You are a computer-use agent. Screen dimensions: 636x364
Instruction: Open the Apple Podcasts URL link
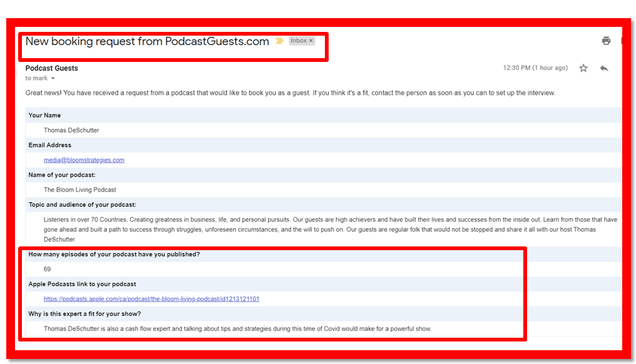[x=151, y=299]
